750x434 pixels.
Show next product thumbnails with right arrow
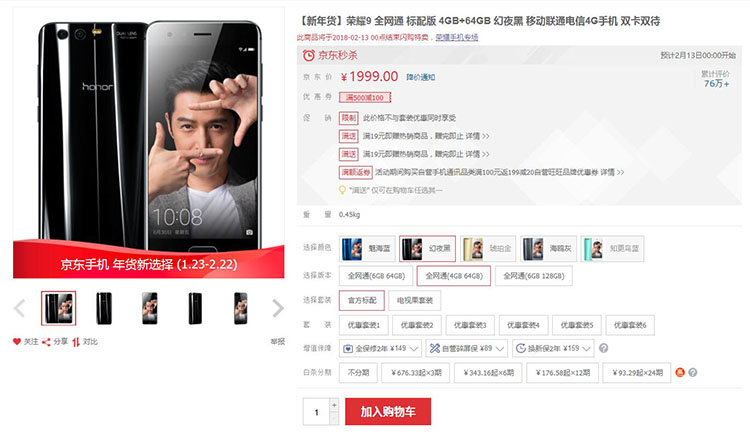tap(278, 308)
